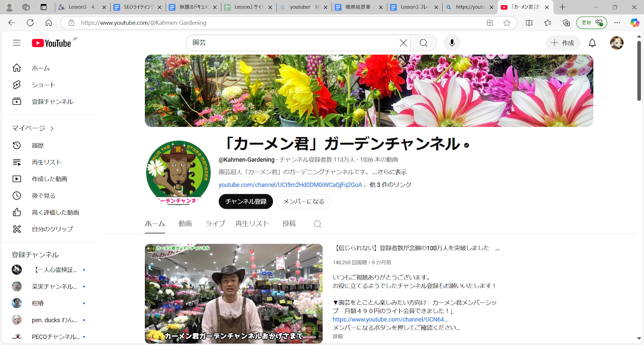Screen dimensions: 644x345
Task: Open the browser profile icon
Action: [x=9, y=7]
